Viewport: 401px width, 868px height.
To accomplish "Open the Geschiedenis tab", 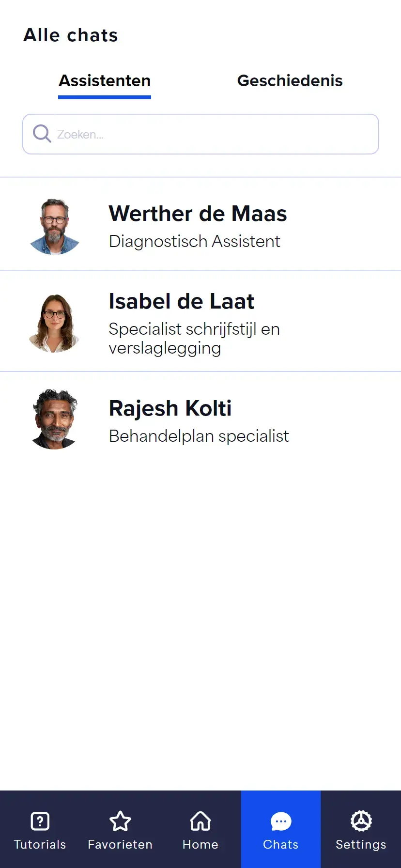I will pos(290,81).
